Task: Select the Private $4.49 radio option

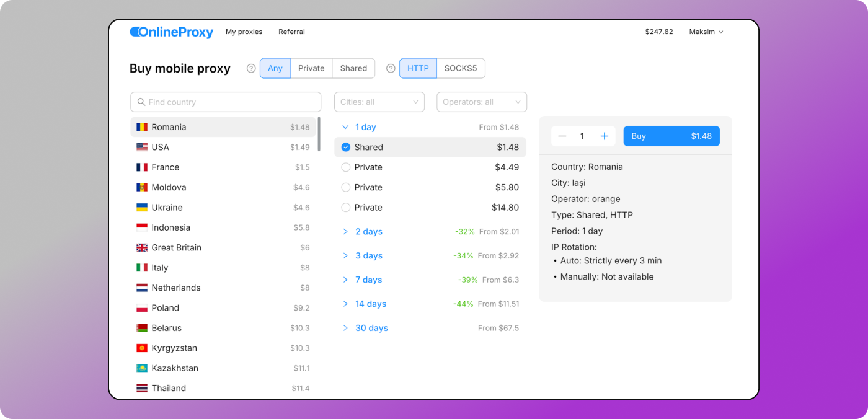Action: (346, 167)
